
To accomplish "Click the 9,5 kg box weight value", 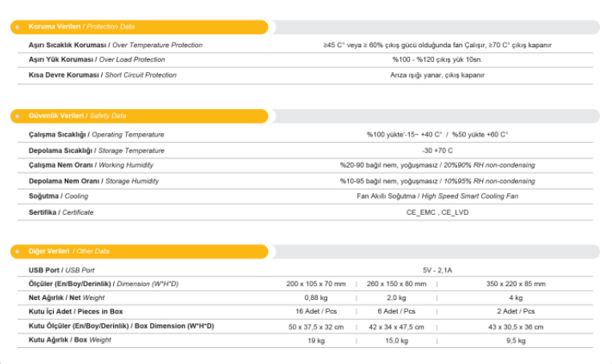I will click(x=516, y=341).
